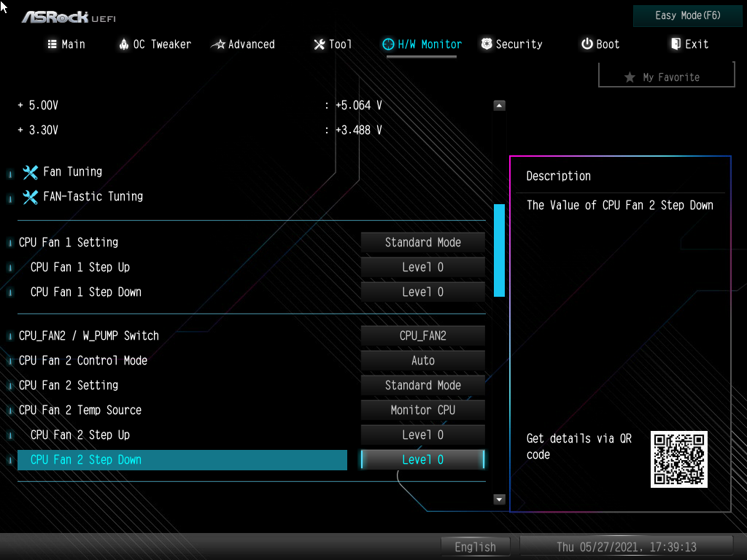
Task: Switch to Easy Mode
Action: click(686, 15)
